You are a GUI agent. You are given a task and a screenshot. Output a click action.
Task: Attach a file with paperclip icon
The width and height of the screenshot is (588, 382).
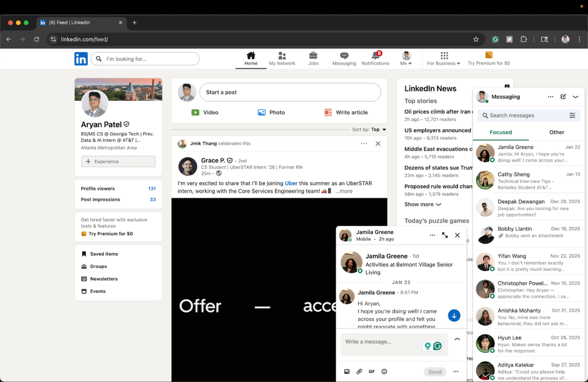[x=359, y=372]
